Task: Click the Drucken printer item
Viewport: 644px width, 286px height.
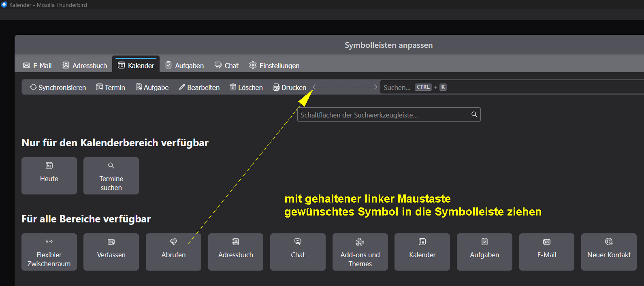Action: click(x=289, y=87)
